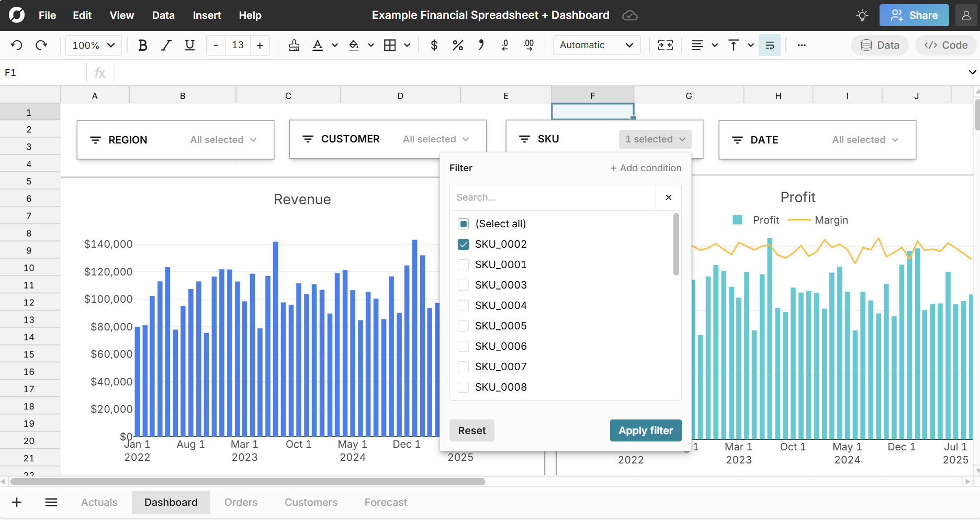Open the Code panel
Viewport: 980px width, 520px height.
coord(945,45)
